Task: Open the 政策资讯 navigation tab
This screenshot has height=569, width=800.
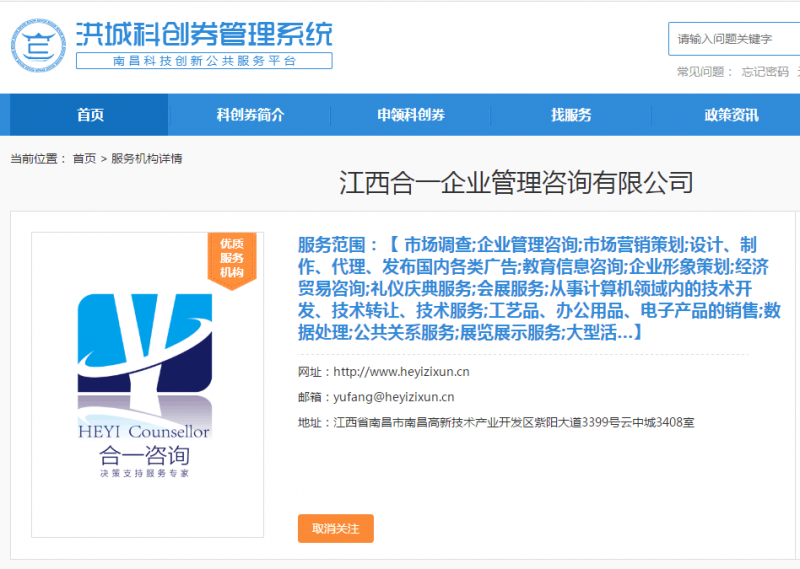Action: point(731,115)
